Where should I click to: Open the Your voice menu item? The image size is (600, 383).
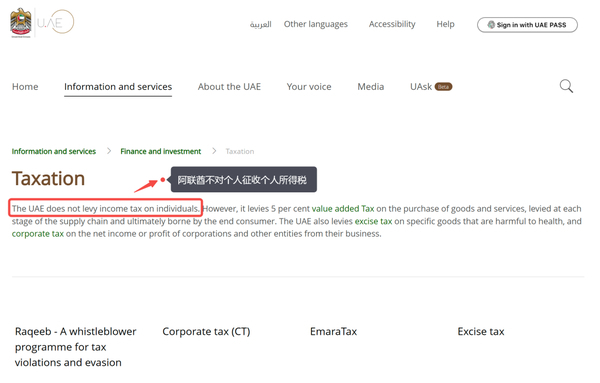[x=309, y=87]
